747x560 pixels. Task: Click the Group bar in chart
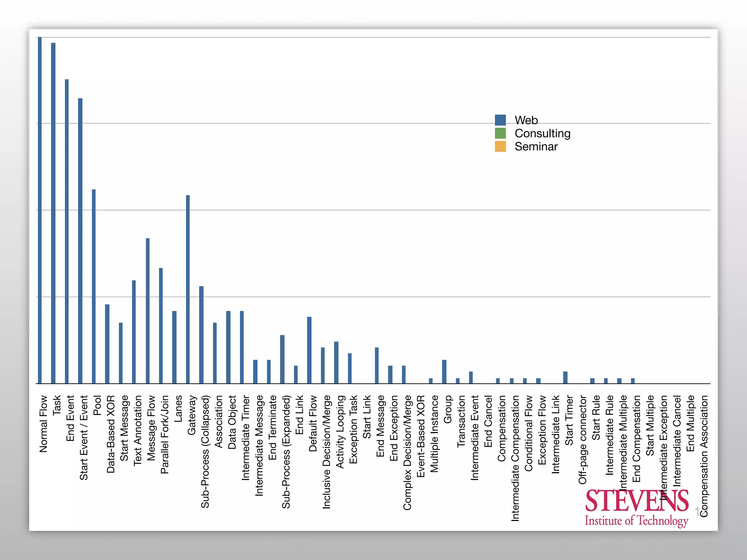pyautogui.click(x=444, y=372)
